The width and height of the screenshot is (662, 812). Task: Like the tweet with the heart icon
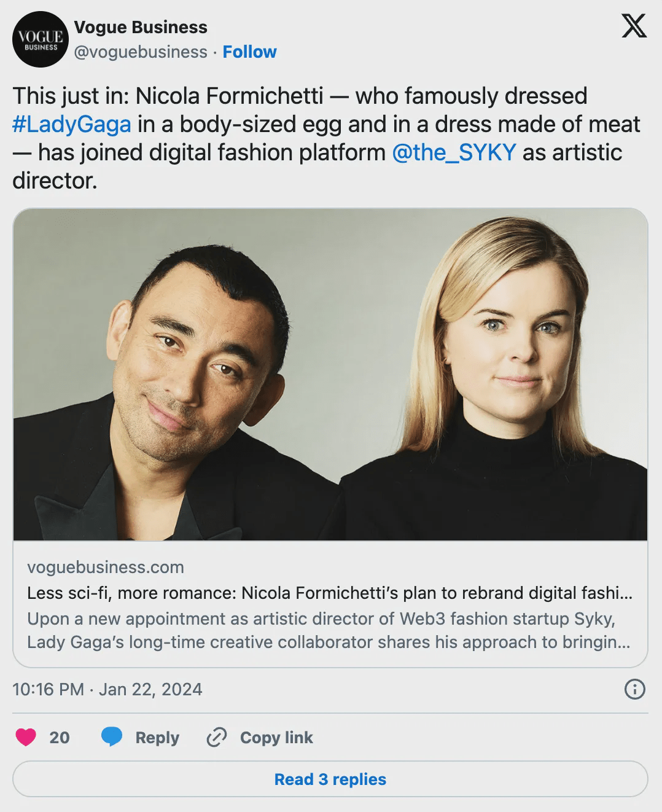[x=26, y=737]
